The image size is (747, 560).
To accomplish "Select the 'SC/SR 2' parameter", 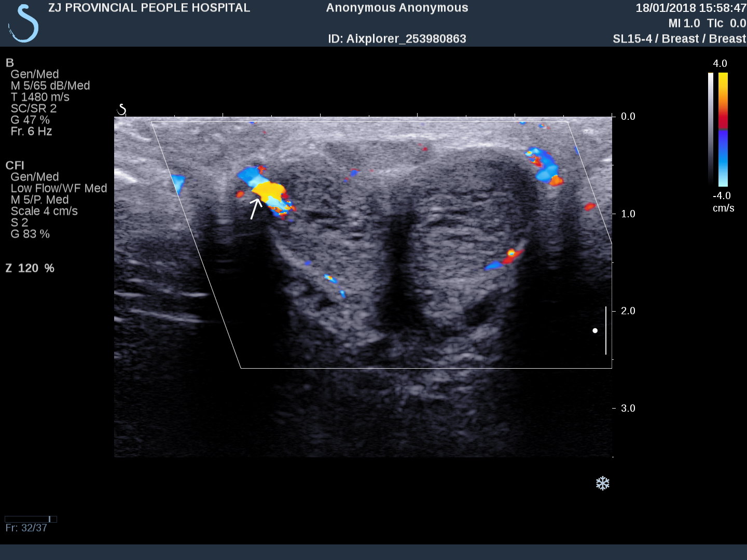I will coord(34,108).
